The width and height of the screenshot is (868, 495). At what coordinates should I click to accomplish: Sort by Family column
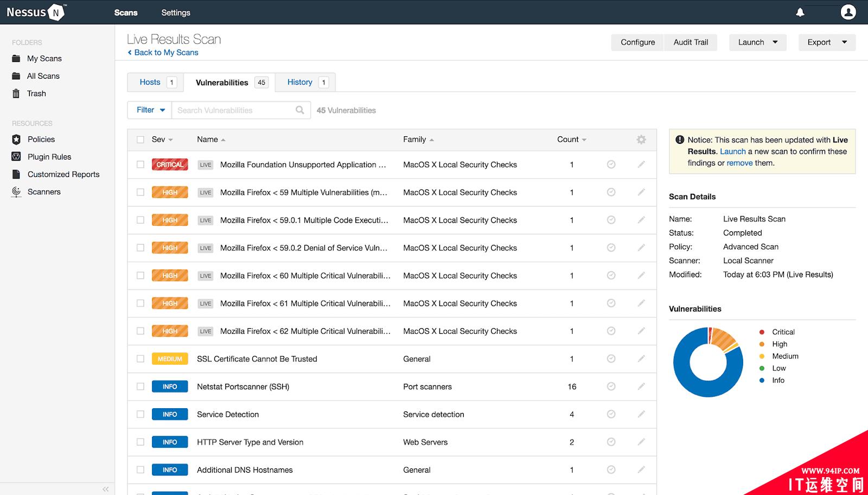click(x=418, y=139)
